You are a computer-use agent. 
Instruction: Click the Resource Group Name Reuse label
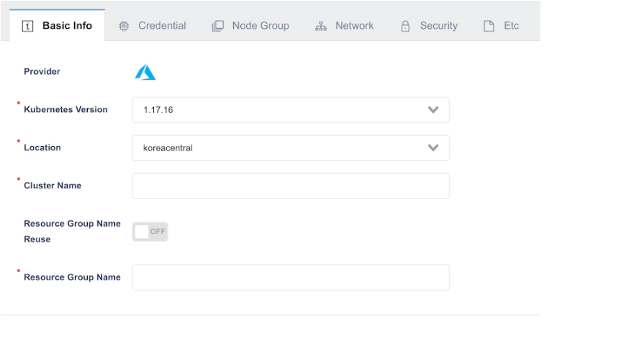point(72,231)
